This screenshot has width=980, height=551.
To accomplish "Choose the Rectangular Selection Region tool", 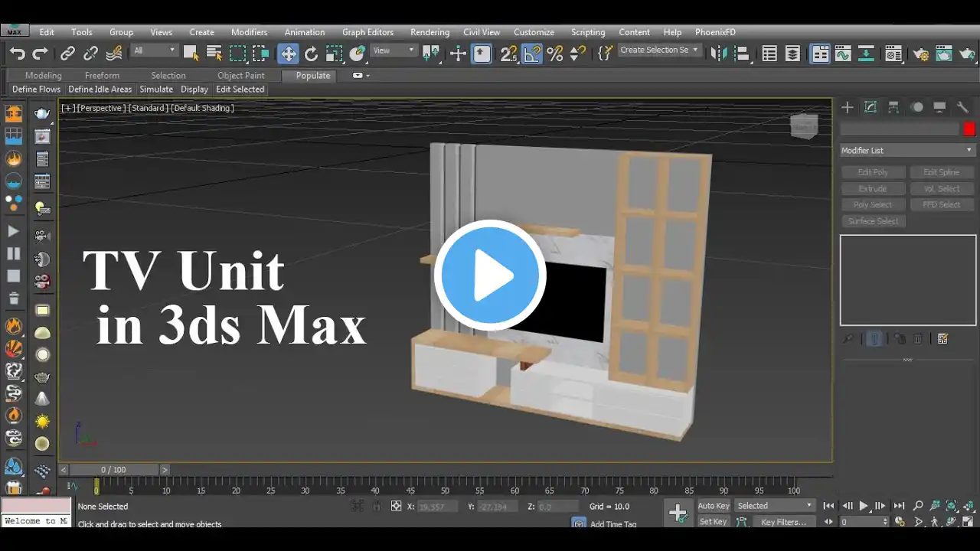I will coord(238,54).
